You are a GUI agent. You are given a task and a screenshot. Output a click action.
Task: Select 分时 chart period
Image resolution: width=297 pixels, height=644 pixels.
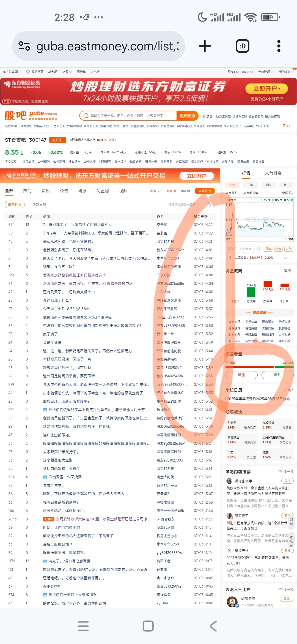[x=233, y=185]
